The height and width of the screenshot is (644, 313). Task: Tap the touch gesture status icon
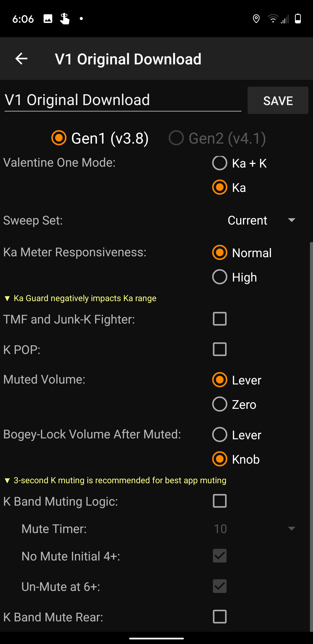(65, 19)
